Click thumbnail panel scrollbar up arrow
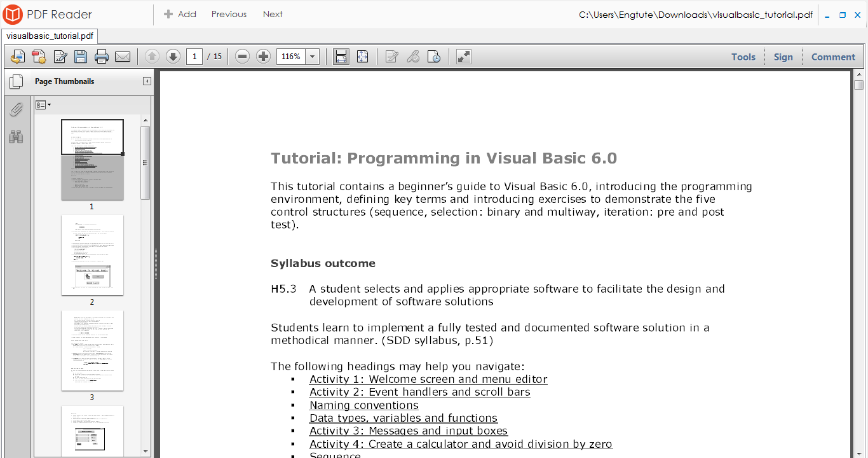 click(x=146, y=120)
